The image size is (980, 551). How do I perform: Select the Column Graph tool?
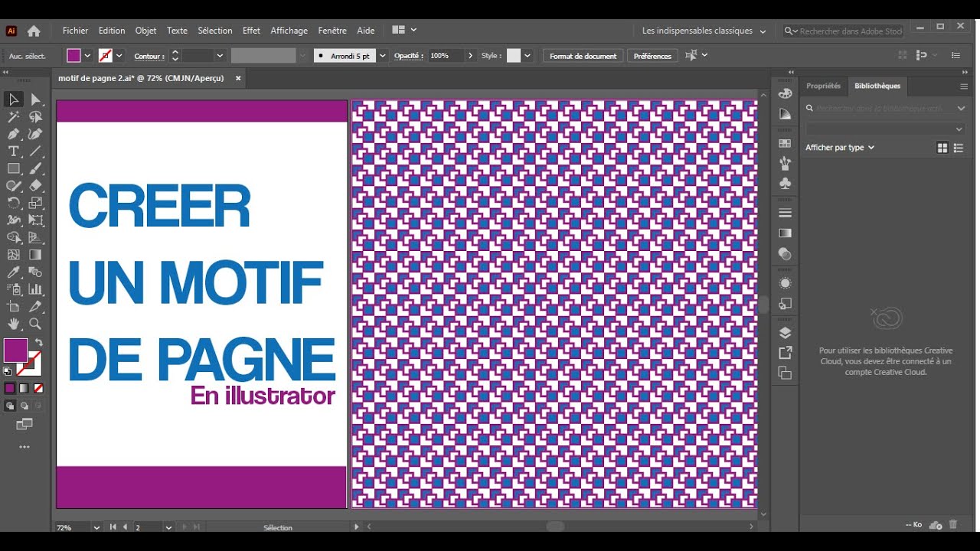point(35,289)
